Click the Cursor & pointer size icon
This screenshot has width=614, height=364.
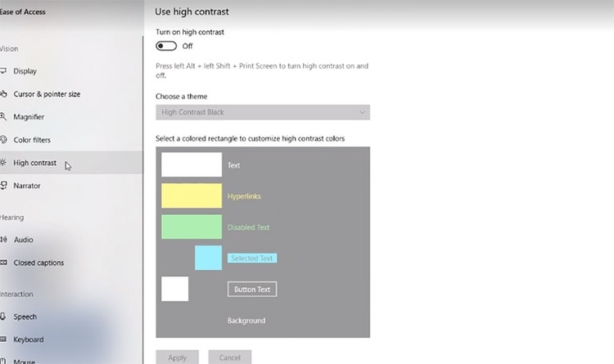(x=3, y=94)
